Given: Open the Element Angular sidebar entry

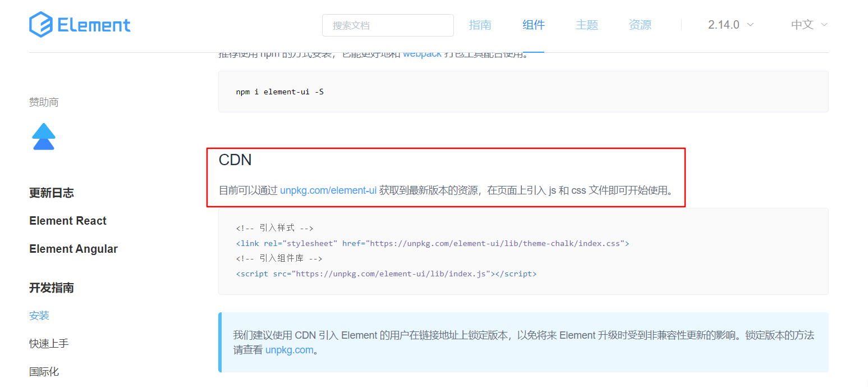Looking at the screenshot, I should (74, 248).
